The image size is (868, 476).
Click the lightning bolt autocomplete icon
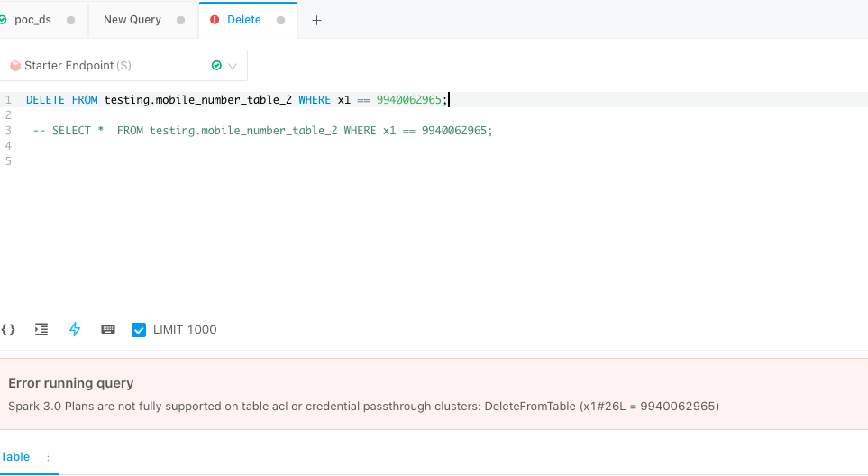[75, 330]
